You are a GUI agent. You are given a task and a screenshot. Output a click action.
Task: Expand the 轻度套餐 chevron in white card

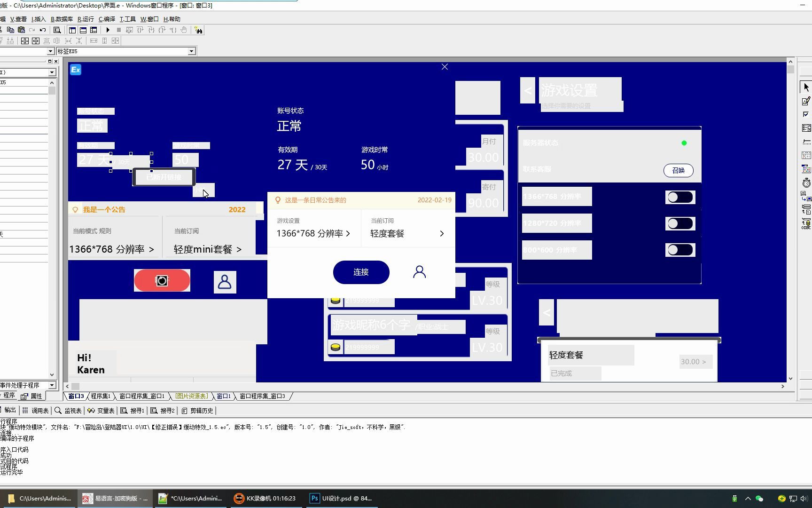[x=442, y=233]
